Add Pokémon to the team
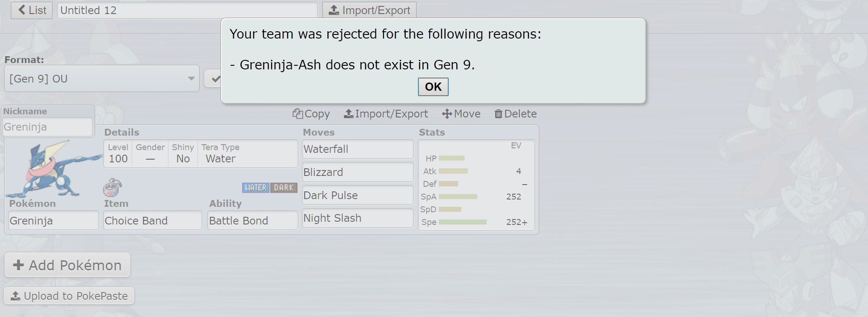 (67, 265)
